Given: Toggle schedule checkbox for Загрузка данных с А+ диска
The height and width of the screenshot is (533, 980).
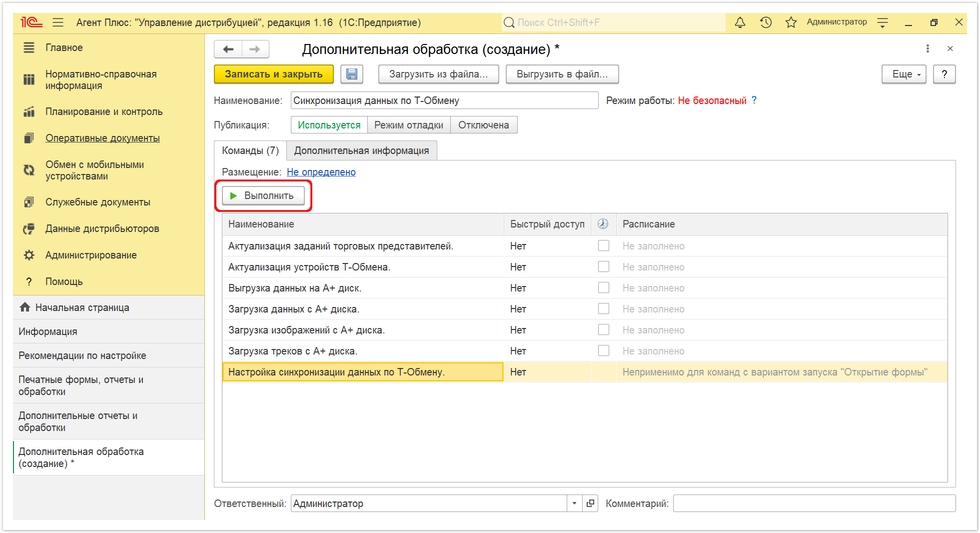Looking at the screenshot, I should 604,308.
